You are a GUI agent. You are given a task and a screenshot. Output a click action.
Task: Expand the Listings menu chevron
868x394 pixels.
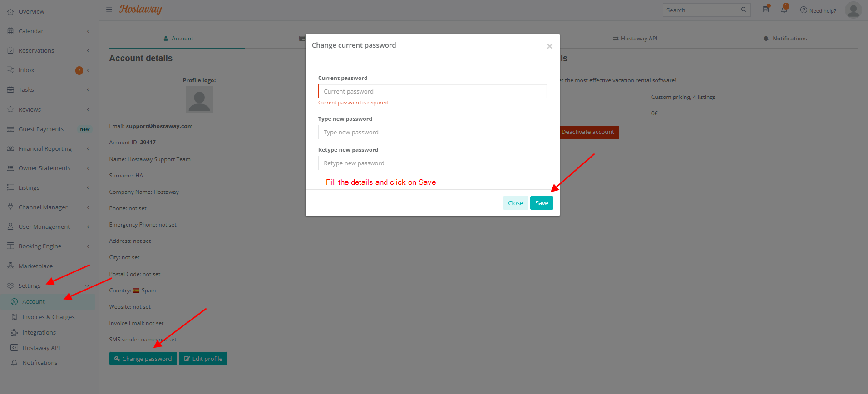pos(88,187)
